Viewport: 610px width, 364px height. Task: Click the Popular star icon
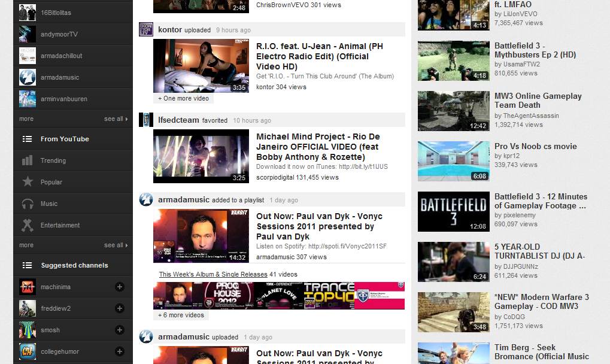tap(28, 182)
